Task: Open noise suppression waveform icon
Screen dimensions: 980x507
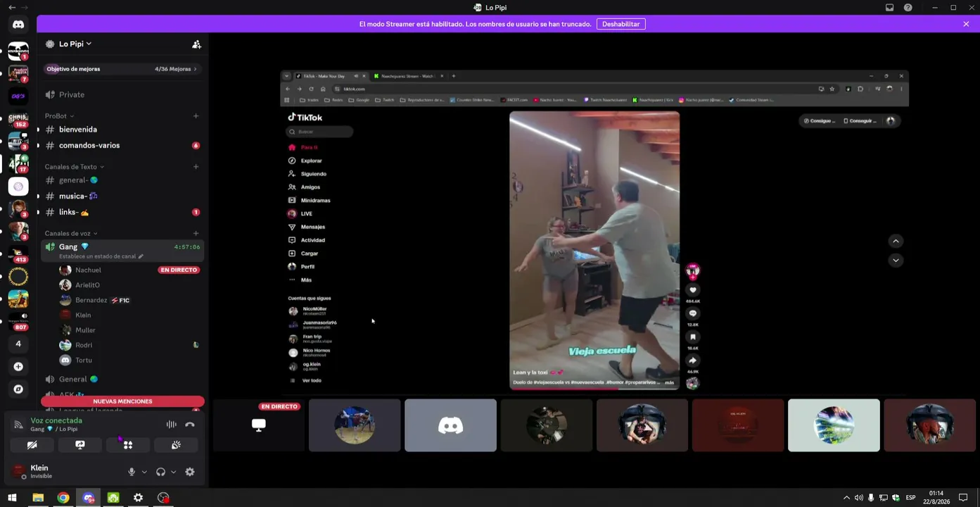Action: [x=171, y=425]
